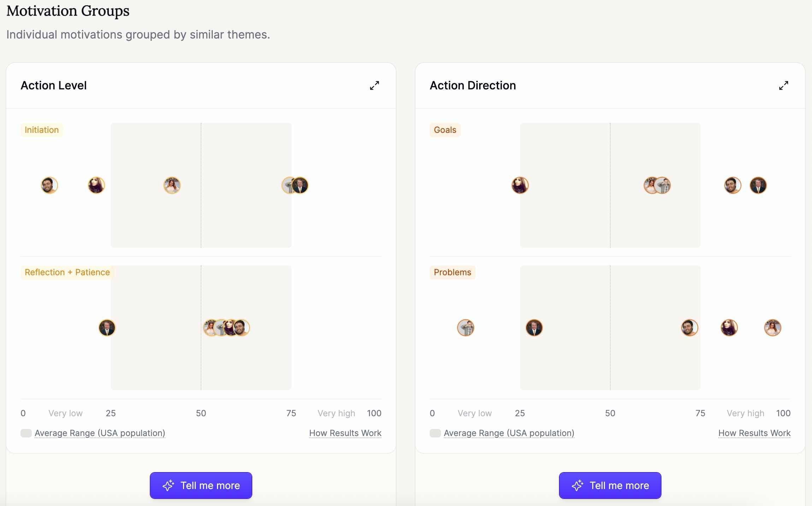Click Average Range link in Action Level
This screenshot has height=506, width=812.
click(x=100, y=433)
